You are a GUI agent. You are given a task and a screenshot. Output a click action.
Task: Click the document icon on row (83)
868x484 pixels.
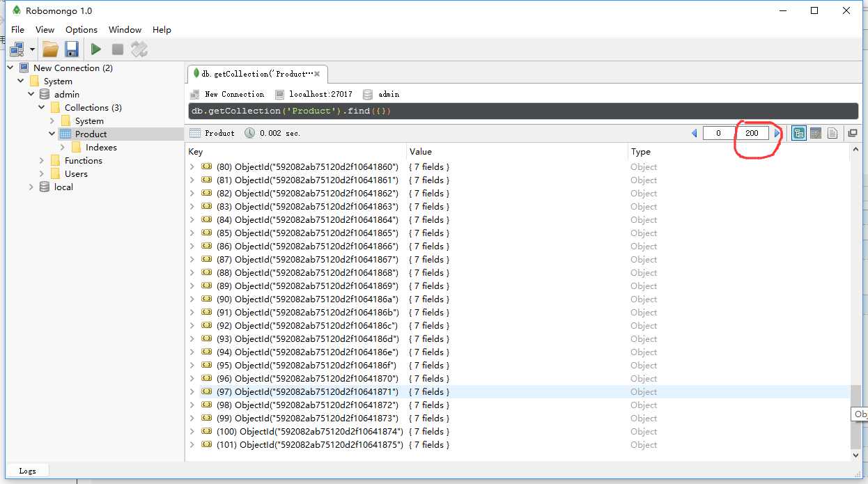click(207, 206)
